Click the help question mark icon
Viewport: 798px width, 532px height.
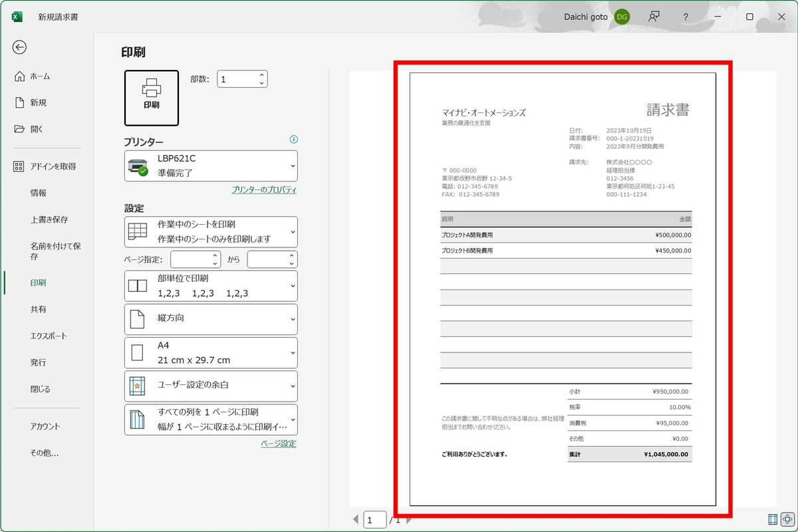tap(686, 17)
